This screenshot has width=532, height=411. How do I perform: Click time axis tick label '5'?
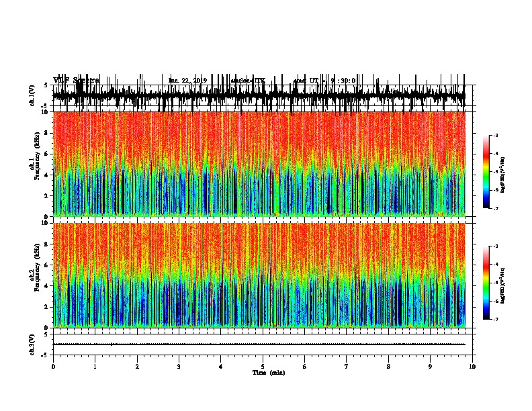point(263,367)
